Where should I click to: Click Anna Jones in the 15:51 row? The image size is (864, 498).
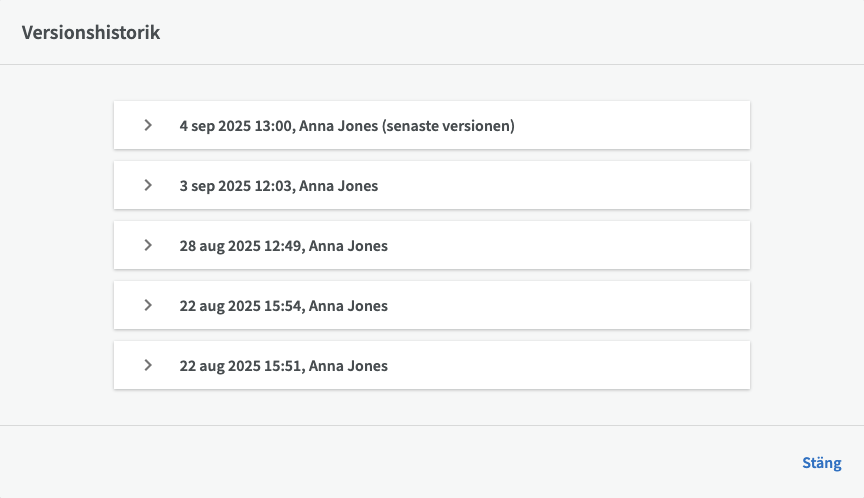tap(348, 366)
